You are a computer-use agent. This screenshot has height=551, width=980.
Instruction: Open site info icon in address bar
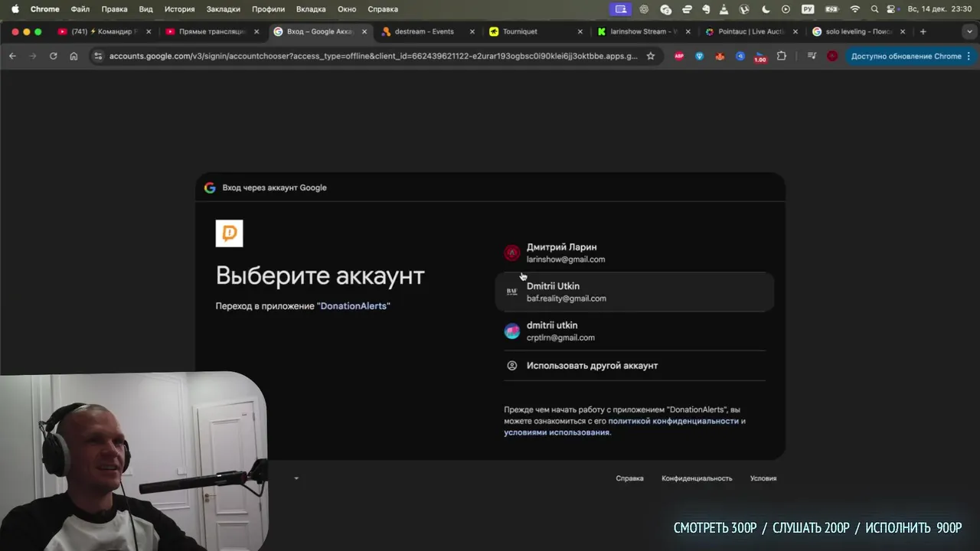pos(97,56)
